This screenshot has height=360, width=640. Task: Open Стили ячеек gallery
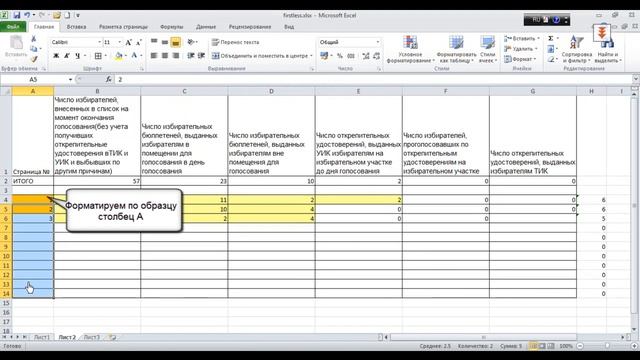487,49
